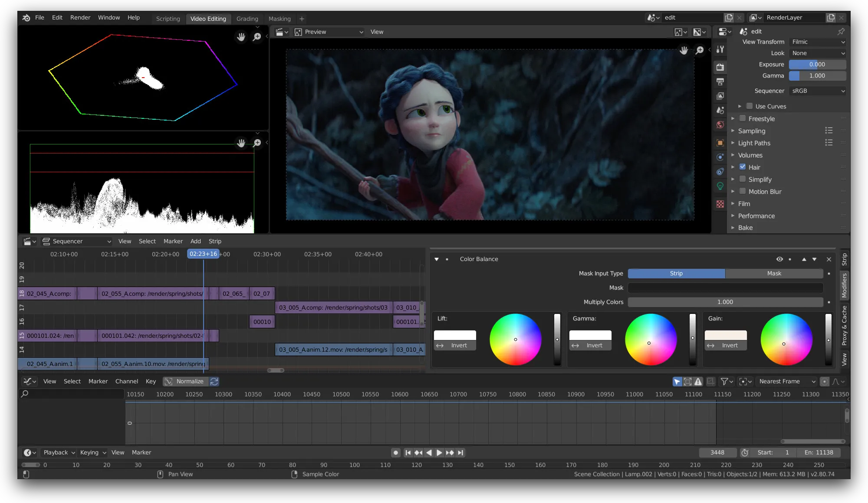
Task: Disable the Hair checkbox
Action: (x=743, y=167)
